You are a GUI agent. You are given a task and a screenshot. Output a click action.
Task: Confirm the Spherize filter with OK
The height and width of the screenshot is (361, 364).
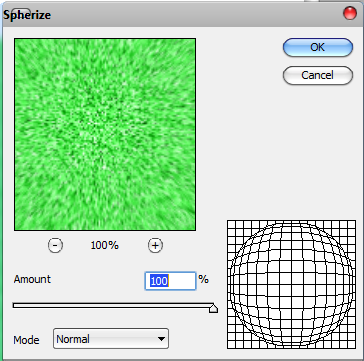tap(318, 47)
